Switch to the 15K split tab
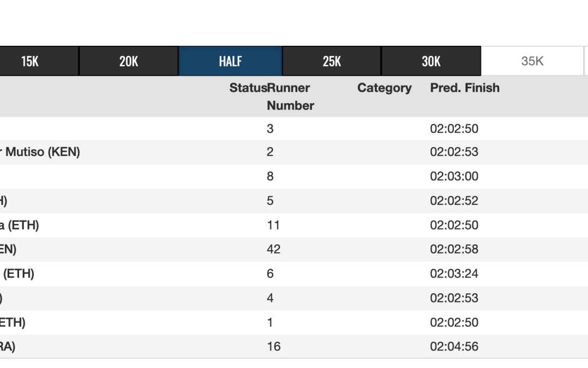This screenshot has height=368, width=588. (x=30, y=61)
